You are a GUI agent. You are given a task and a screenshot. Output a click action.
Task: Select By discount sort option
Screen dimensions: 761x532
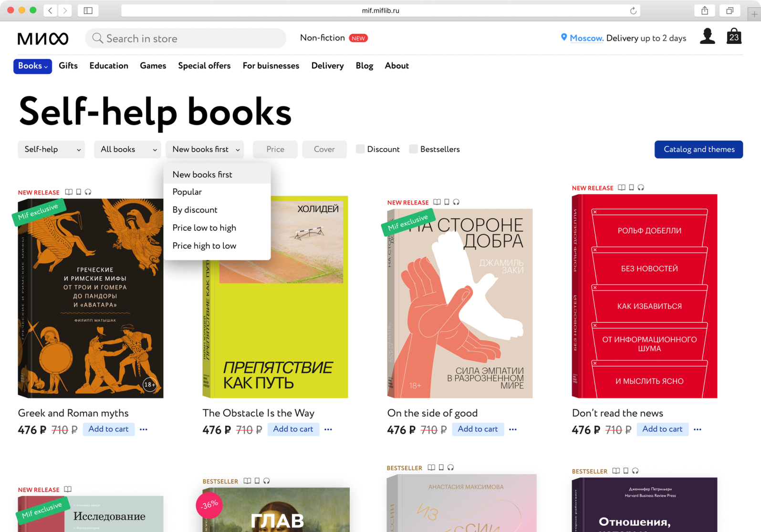[217, 210]
